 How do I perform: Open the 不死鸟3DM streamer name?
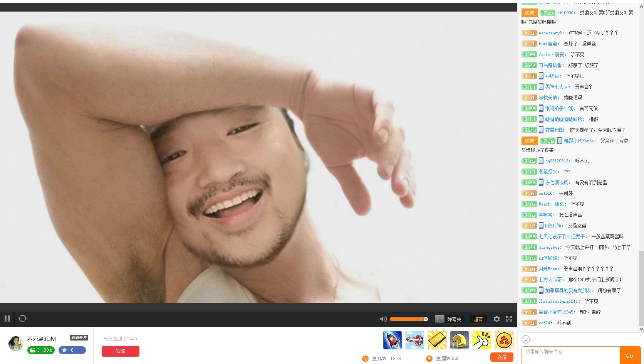(42, 339)
